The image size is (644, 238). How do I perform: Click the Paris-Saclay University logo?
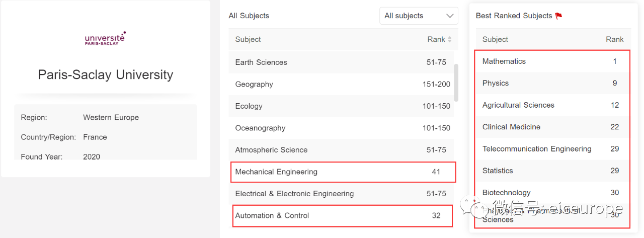tap(105, 38)
